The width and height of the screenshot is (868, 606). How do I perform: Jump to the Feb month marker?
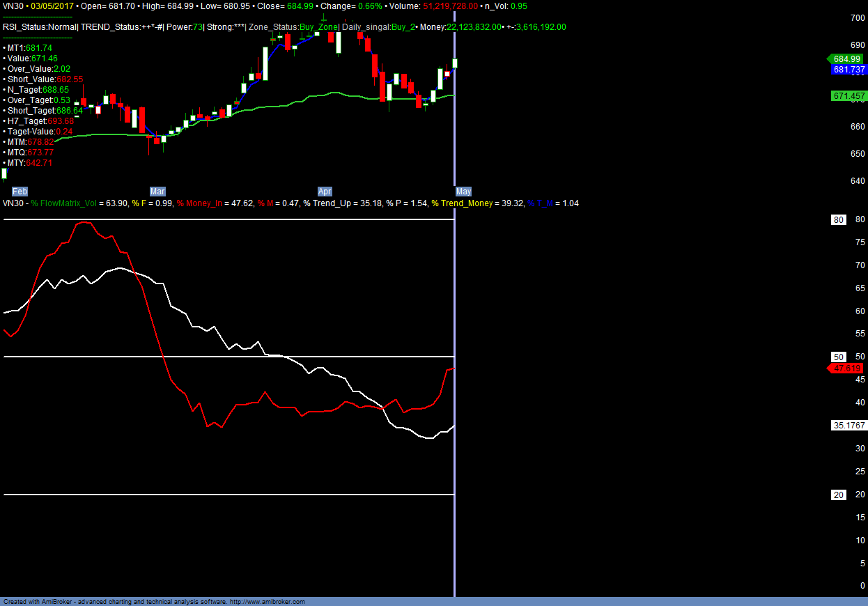[x=20, y=191]
